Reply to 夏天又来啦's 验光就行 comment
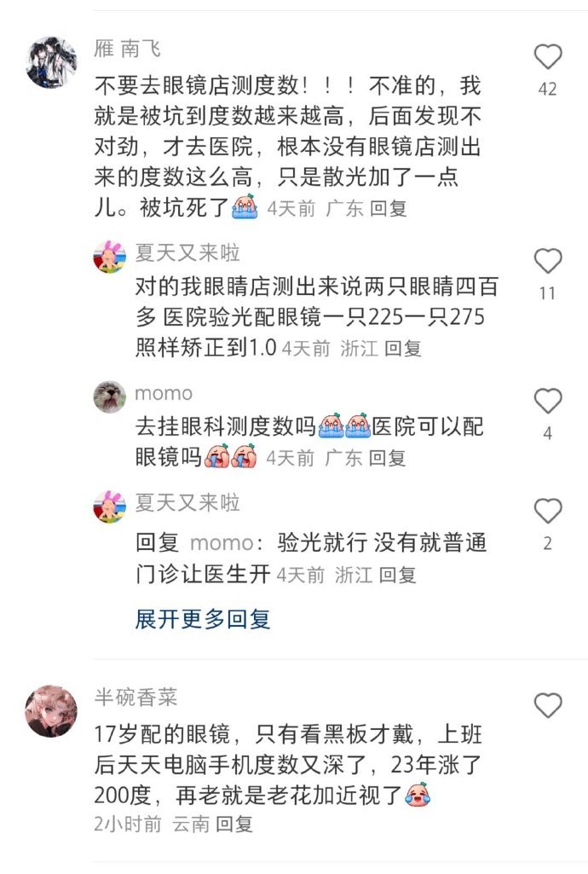Image resolution: width=588 pixels, height=874 pixels. (x=398, y=574)
